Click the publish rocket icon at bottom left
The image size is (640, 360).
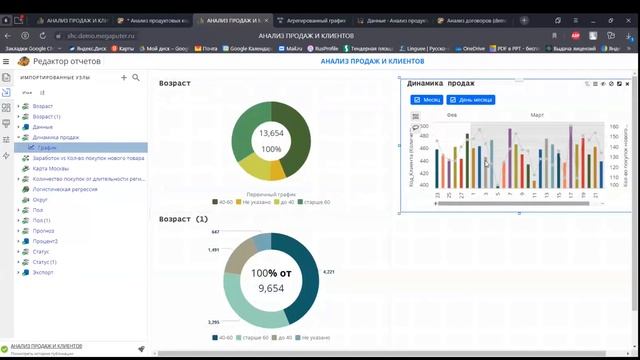tap(141, 349)
